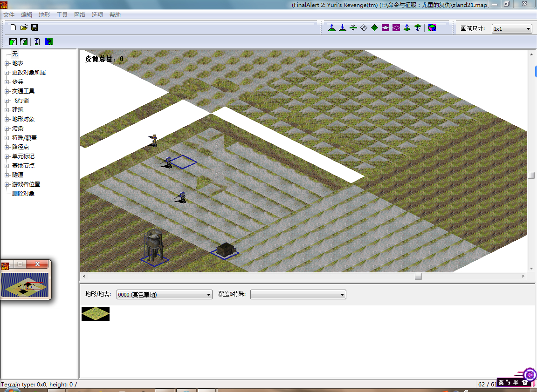This screenshot has height=392, width=537.
Task: Open the 地形/地表 terrain type dropdown
Action: tap(165, 295)
